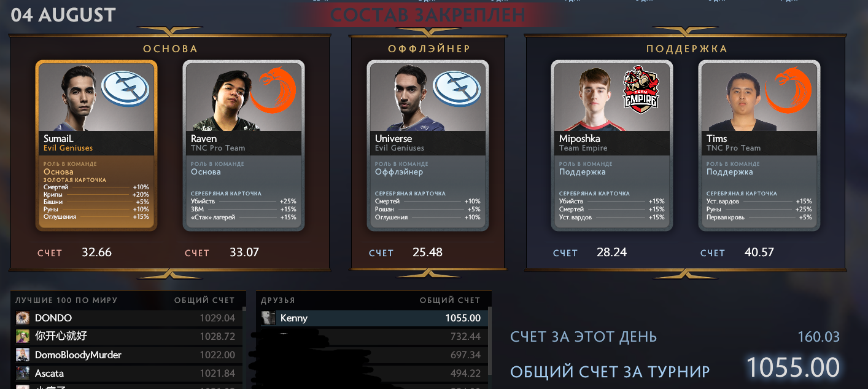Select Raven's silver player card

244,146
